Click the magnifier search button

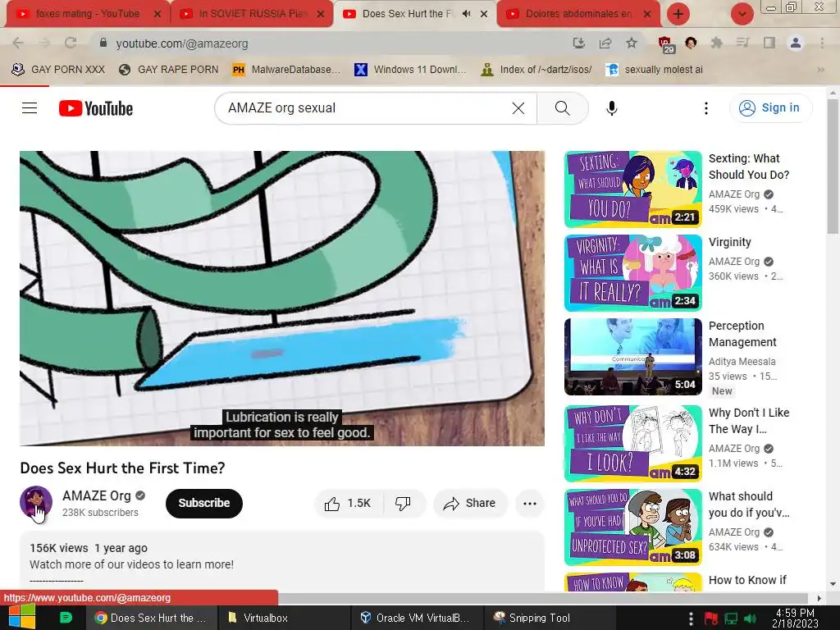click(562, 108)
